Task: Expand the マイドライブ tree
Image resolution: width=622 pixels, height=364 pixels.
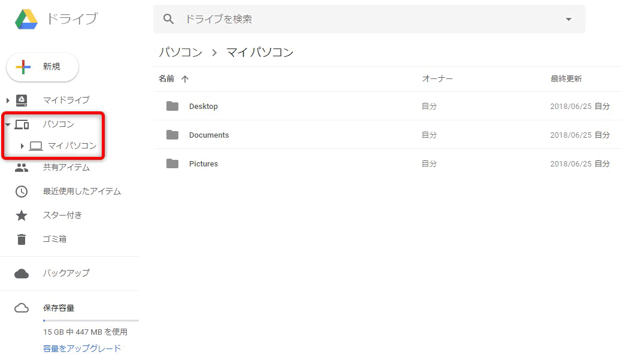Action: pos(8,100)
